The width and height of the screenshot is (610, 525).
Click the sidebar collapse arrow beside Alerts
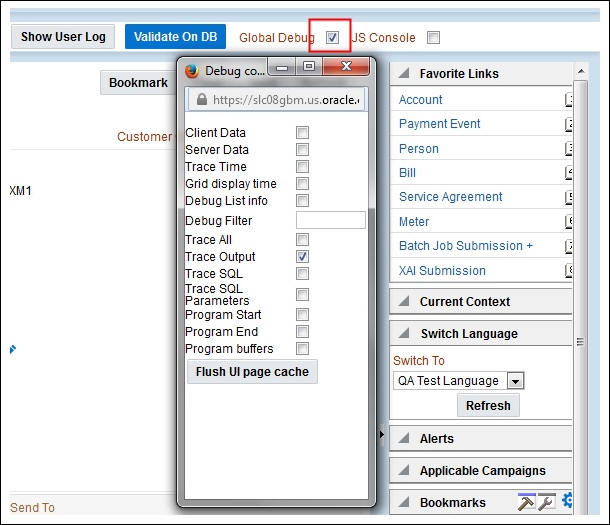point(382,434)
